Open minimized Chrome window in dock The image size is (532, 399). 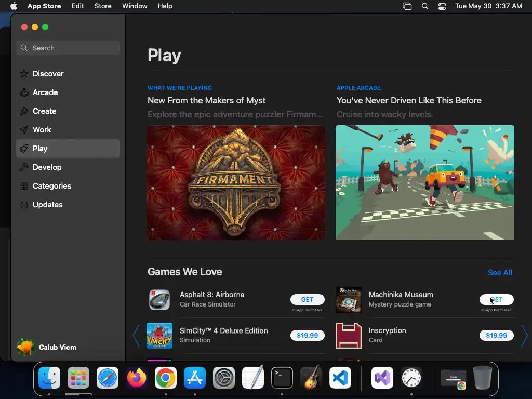click(454, 379)
